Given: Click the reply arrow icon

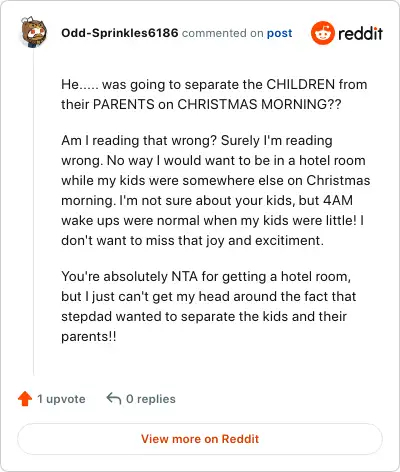Looking at the screenshot, I should (x=114, y=398).
